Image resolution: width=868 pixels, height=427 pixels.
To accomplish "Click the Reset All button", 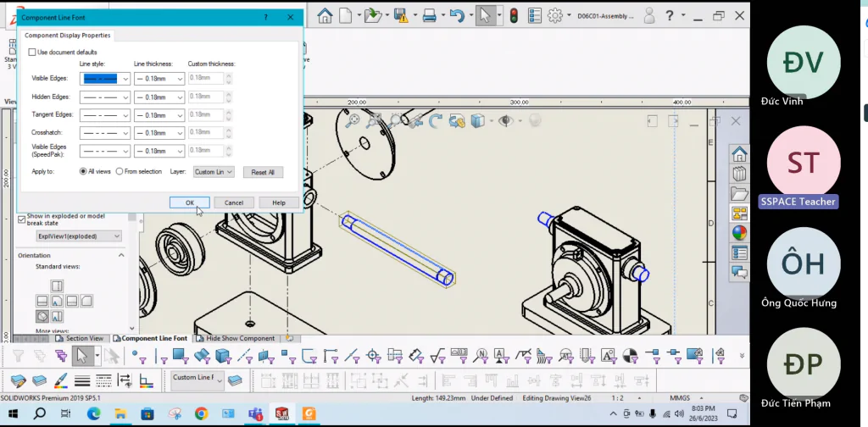I will coord(263,172).
